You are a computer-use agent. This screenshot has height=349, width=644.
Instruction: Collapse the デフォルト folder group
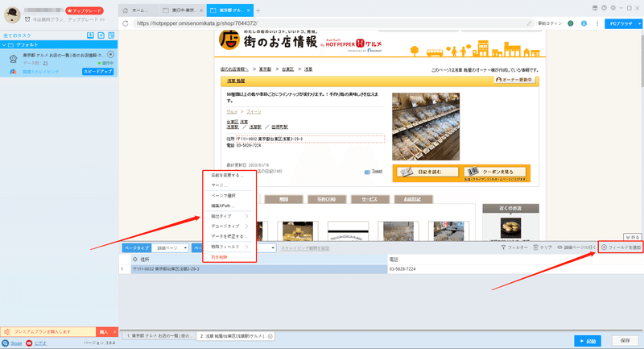4,44
